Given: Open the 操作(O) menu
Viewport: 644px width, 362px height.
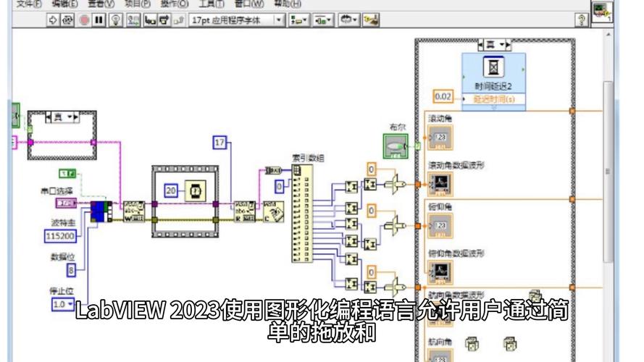Looking at the screenshot, I should [175, 4].
